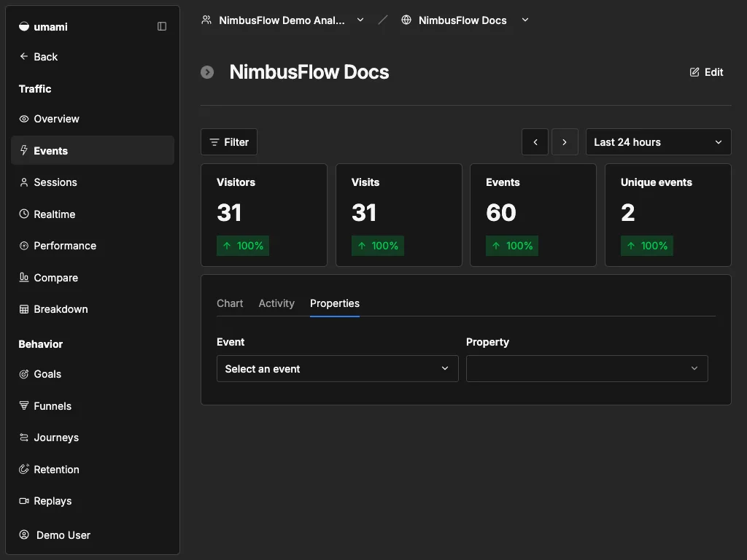Select the Properties tab
The image size is (747, 560).
tap(334, 303)
